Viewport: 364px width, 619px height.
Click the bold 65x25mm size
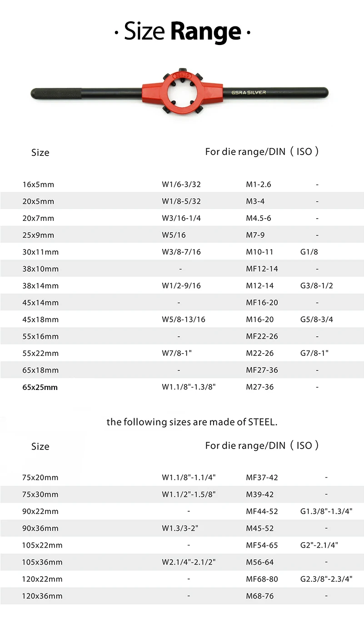tap(40, 387)
